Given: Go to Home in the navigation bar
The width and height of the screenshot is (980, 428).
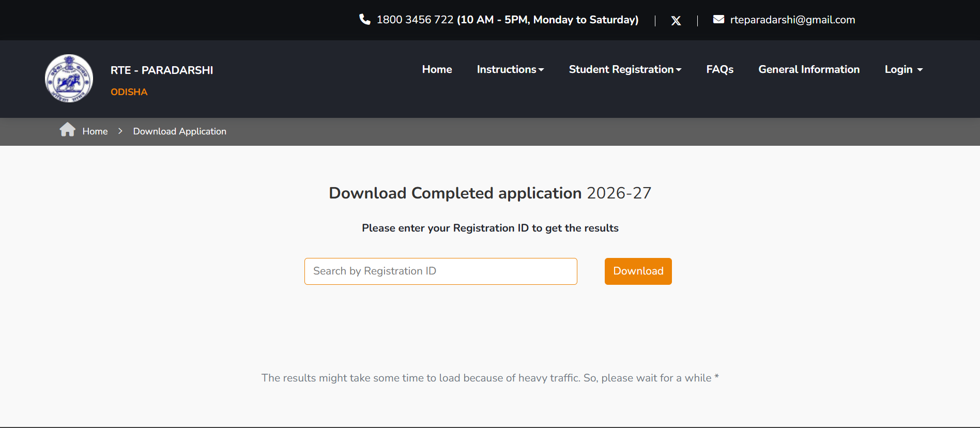Looking at the screenshot, I should point(437,69).
